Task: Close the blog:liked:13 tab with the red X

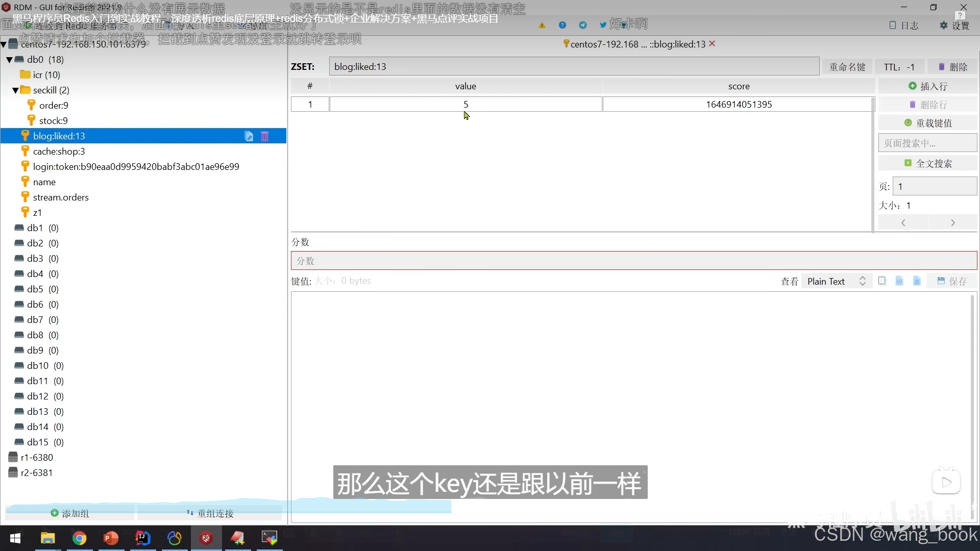Action: coord(712,44)
